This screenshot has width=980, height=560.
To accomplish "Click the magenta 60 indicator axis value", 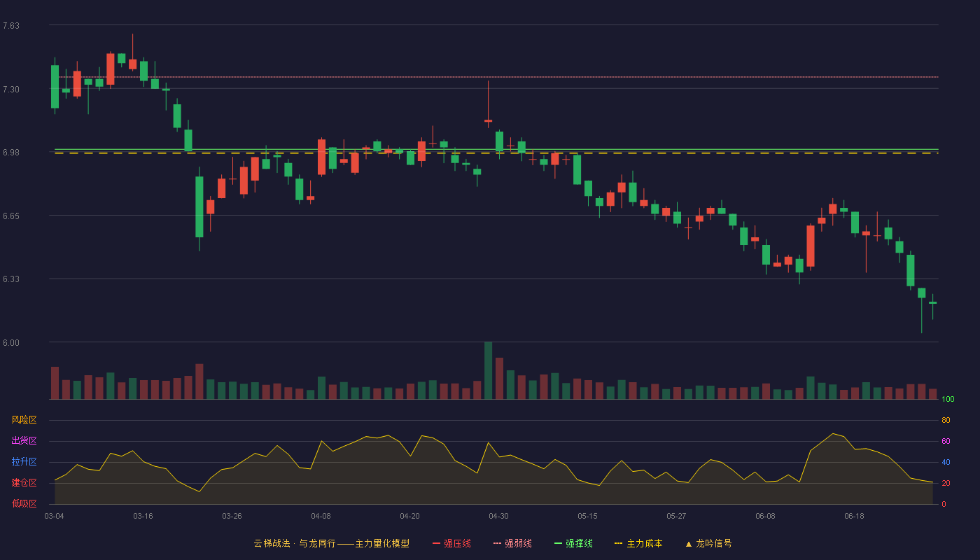I will (946, 441).
